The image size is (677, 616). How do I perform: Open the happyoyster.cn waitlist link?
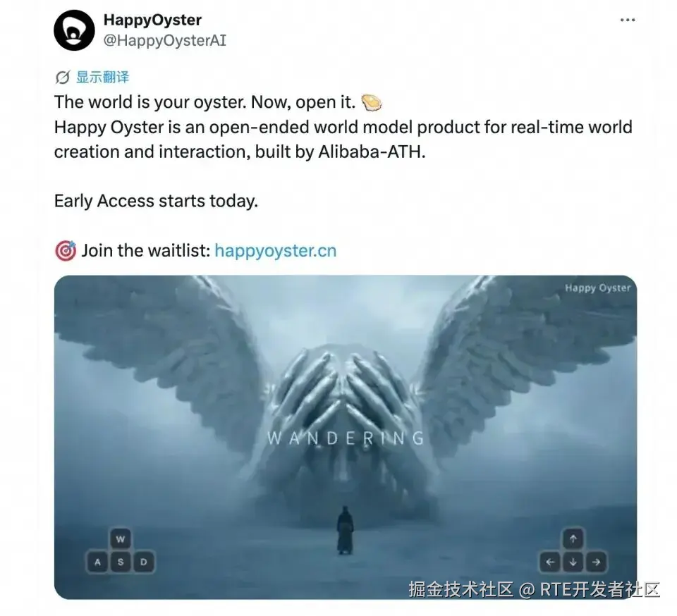coord(276,251)
